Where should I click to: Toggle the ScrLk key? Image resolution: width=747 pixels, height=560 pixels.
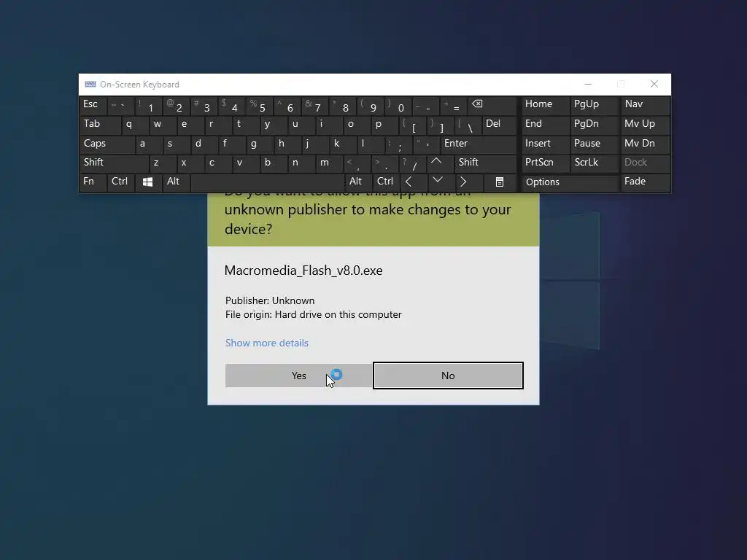tap(595, 163)
